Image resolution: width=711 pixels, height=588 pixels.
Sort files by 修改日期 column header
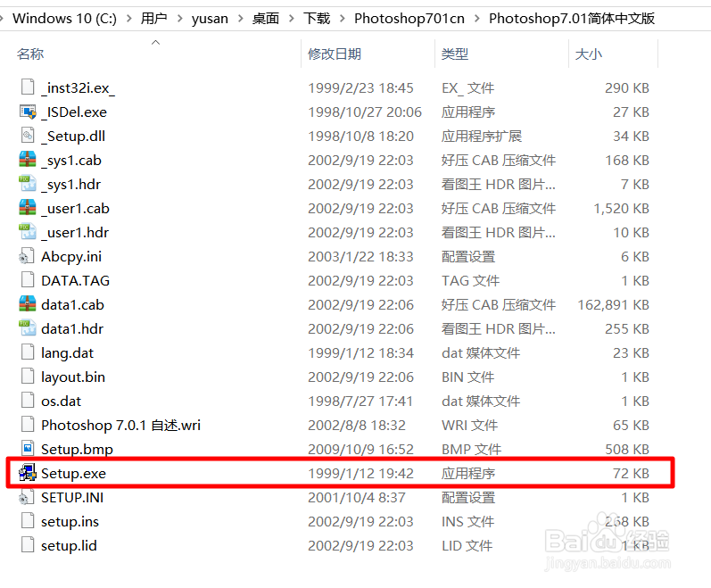click(335, 54)
